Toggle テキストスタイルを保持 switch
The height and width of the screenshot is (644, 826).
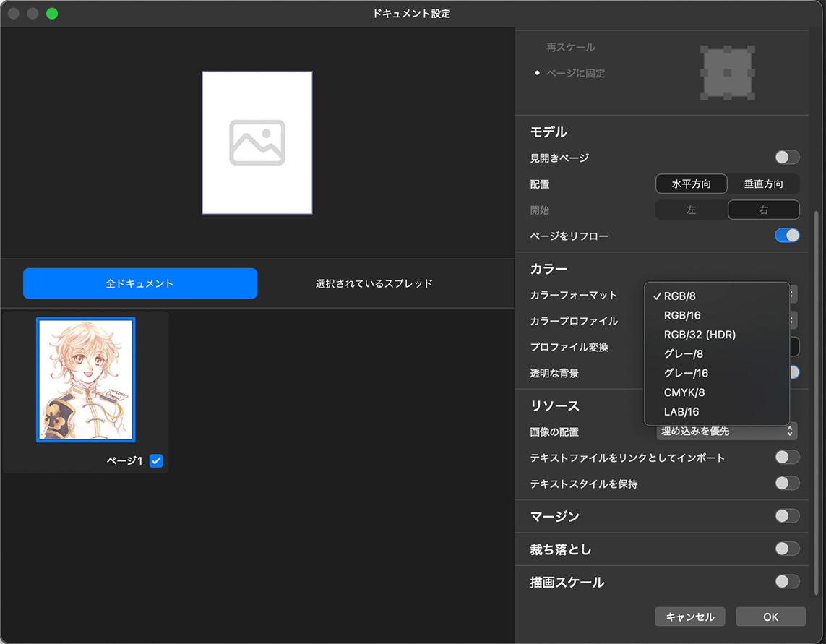click(x=787, y=484)
